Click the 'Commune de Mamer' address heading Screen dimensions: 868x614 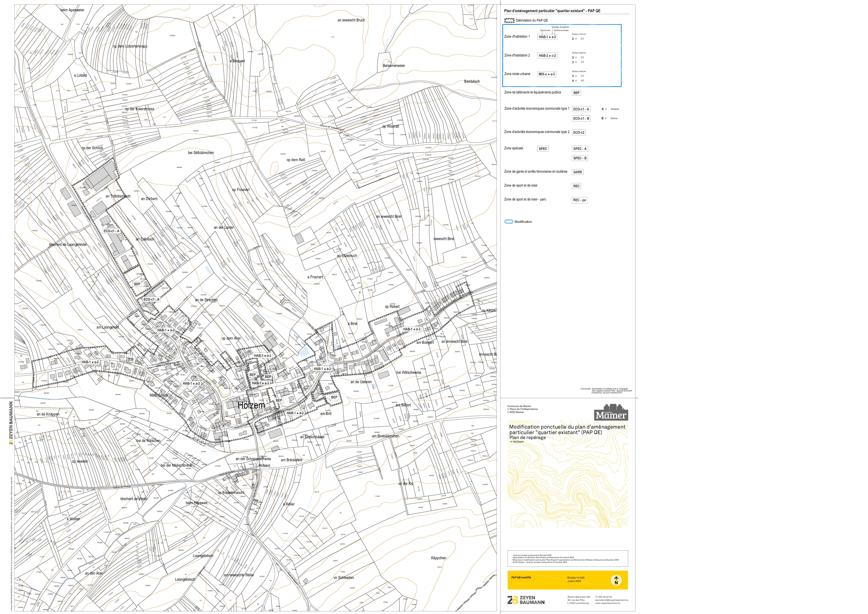[x=519, y=406]
